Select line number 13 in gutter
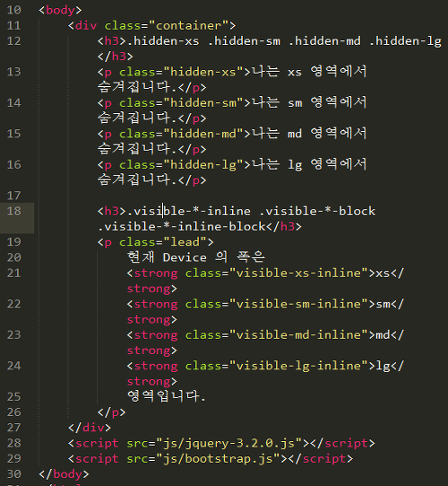Viewport: 448px width, 486px height. point(14,72)
